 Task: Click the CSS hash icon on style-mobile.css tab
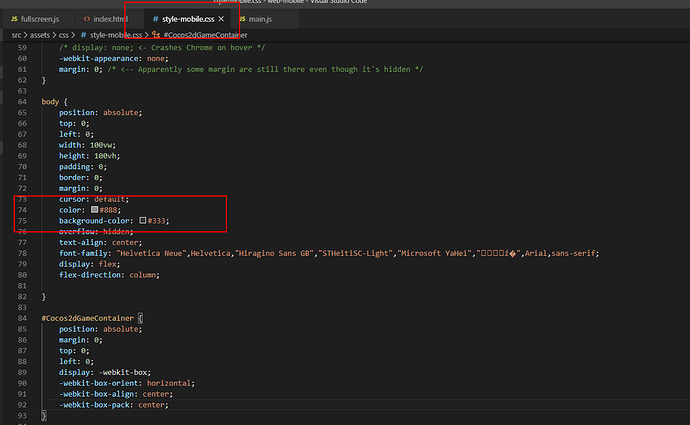(x=156, y=19)
